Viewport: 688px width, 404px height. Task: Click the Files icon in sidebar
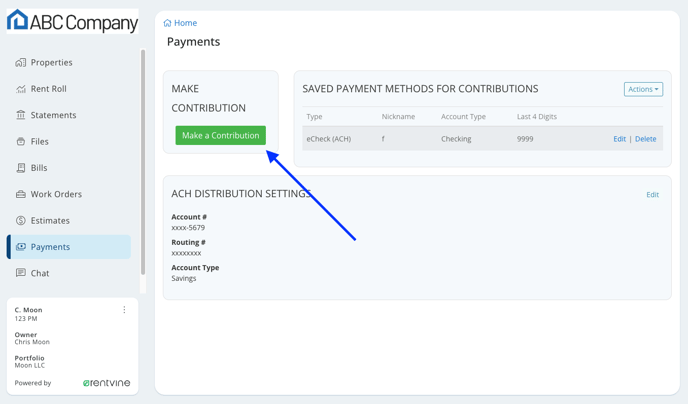point(21,141)
